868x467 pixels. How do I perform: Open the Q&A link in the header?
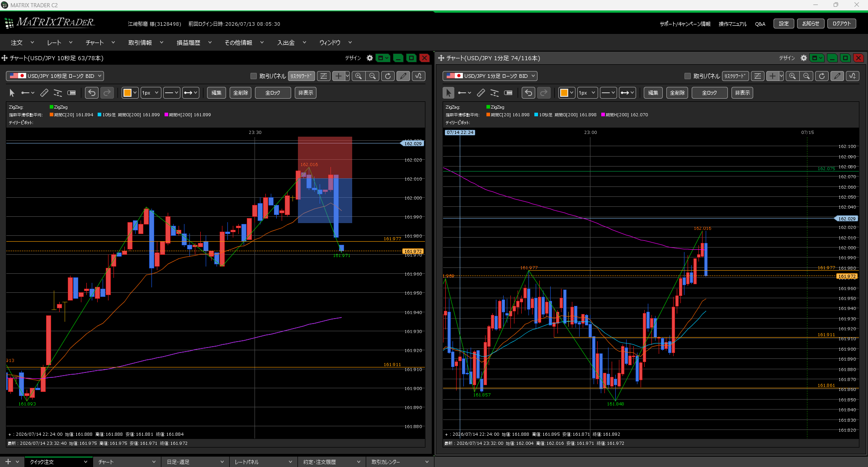tap(760, 24)
